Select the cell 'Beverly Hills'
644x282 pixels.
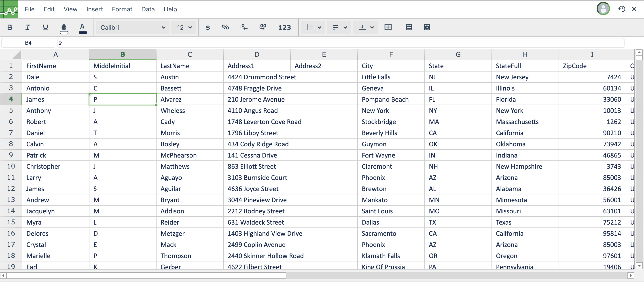[391, 133]
